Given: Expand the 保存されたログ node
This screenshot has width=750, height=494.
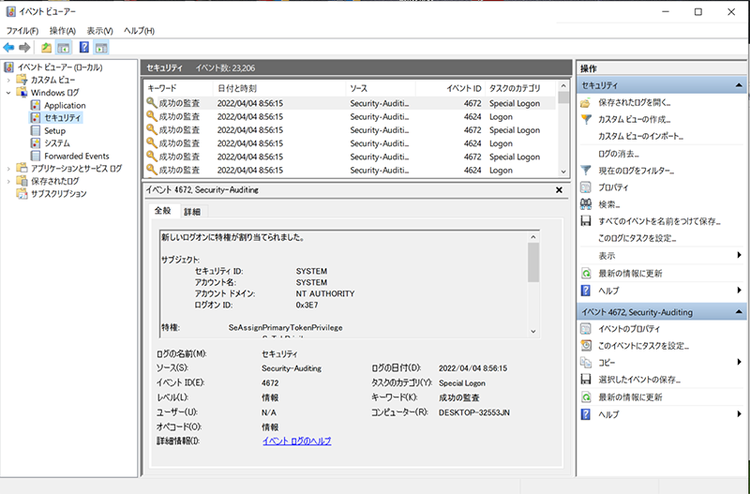Looking at the screenshot, I should (x=8, y=181).
